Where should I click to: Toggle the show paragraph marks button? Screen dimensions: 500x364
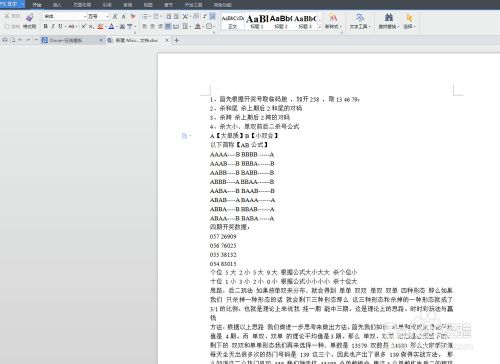[204, 16]
